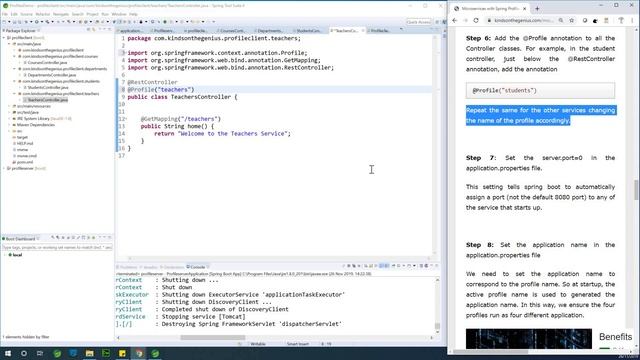Open File Explorer from the taskbar
Viewport: 640px width, 360px height.
[x=89, y=353]
